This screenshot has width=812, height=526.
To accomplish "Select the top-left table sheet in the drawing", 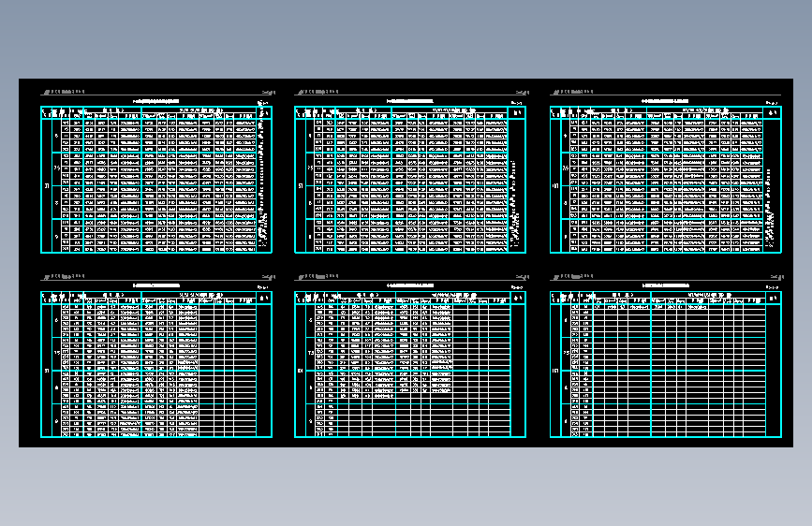I will pos(156,180).
